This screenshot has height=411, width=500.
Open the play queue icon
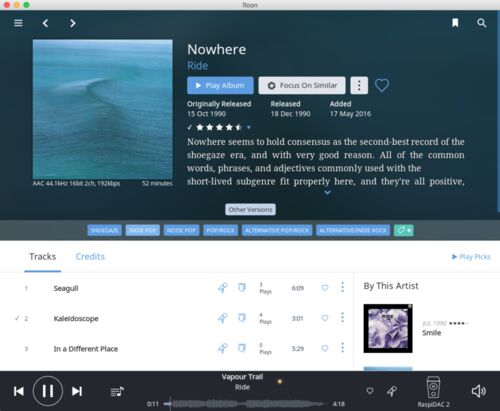point(117,391)
